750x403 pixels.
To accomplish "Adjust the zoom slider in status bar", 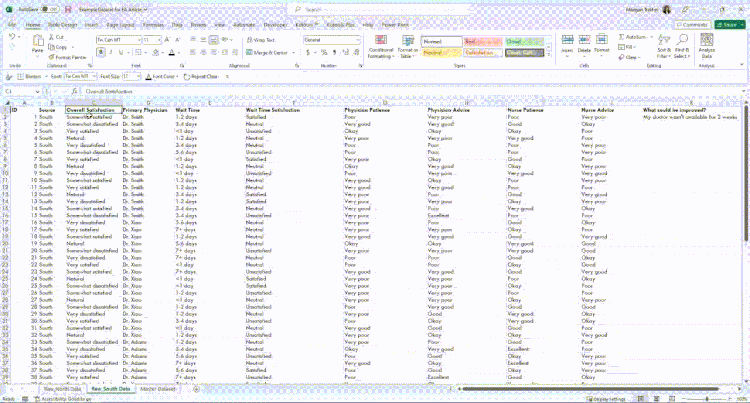I will coord(707,399).
